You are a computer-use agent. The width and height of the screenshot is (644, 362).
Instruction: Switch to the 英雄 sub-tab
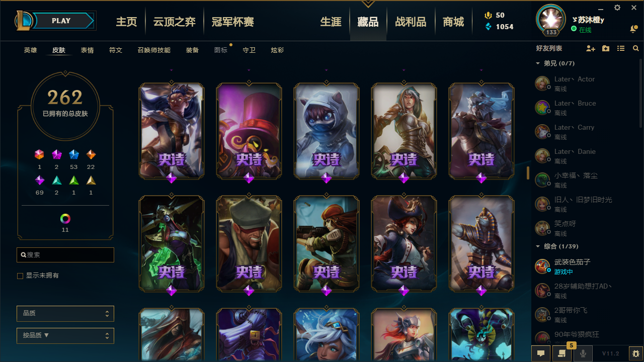[30, 50]
